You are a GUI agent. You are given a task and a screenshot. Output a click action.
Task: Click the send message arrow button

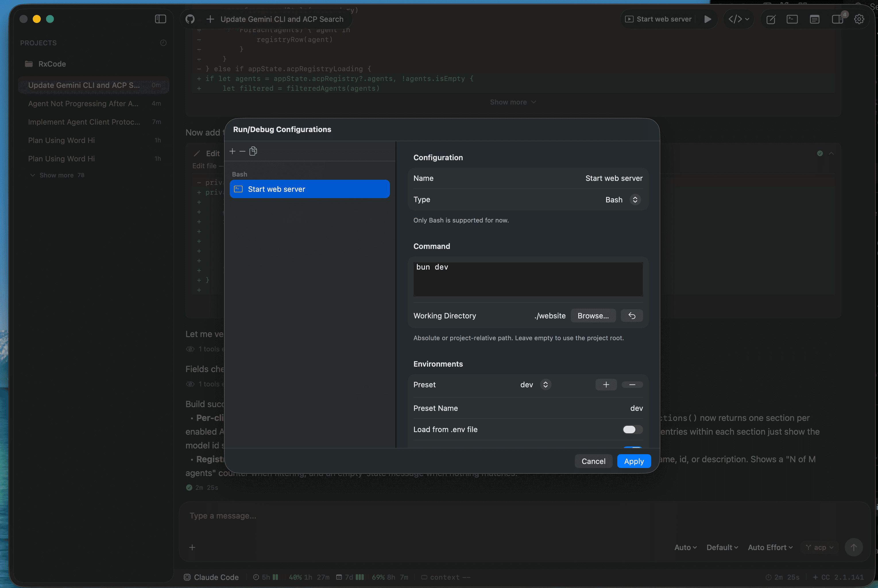(854, 548)
